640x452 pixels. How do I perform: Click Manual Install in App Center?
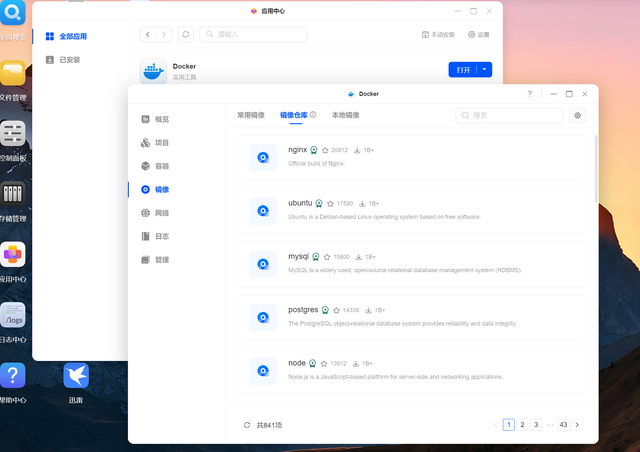[438, 35]
